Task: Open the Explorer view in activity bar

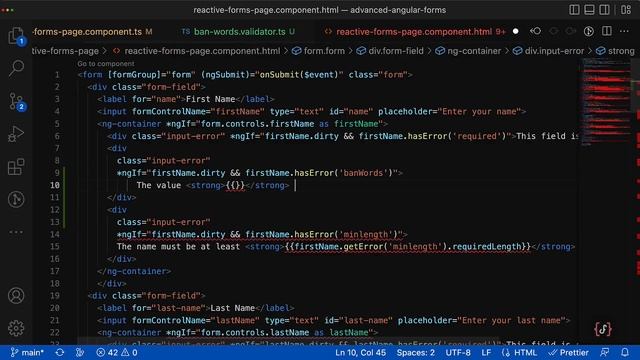Action: pyautogui.click(x=16, y=36)
